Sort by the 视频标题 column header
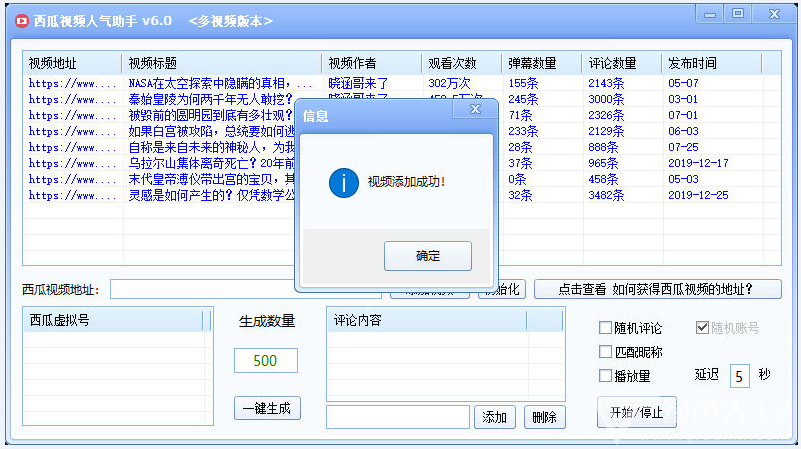Image resolution: width=801 pixels, height=449 pixels. (x=222, y=63)
